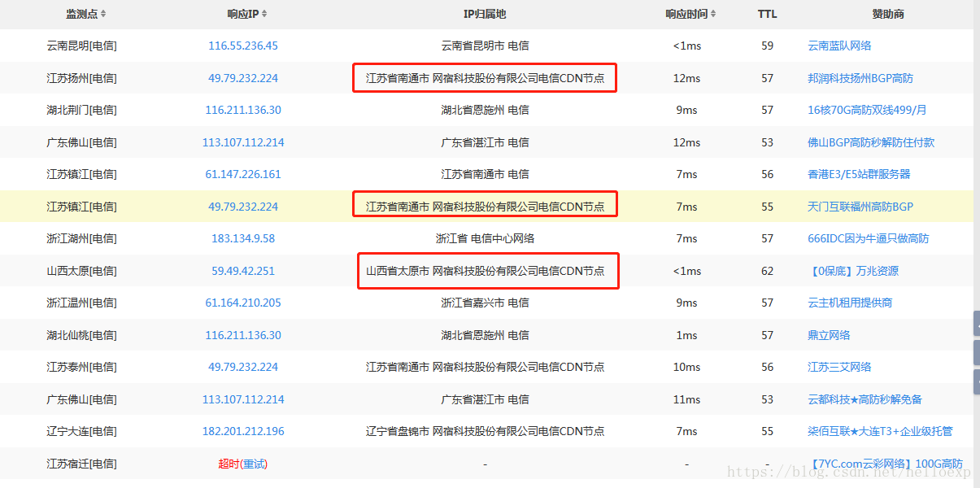Open sponsor link 【0保底】万兆资源
Image resolution: width=980 pixels, height=488 pixels.
pos(853,271)
